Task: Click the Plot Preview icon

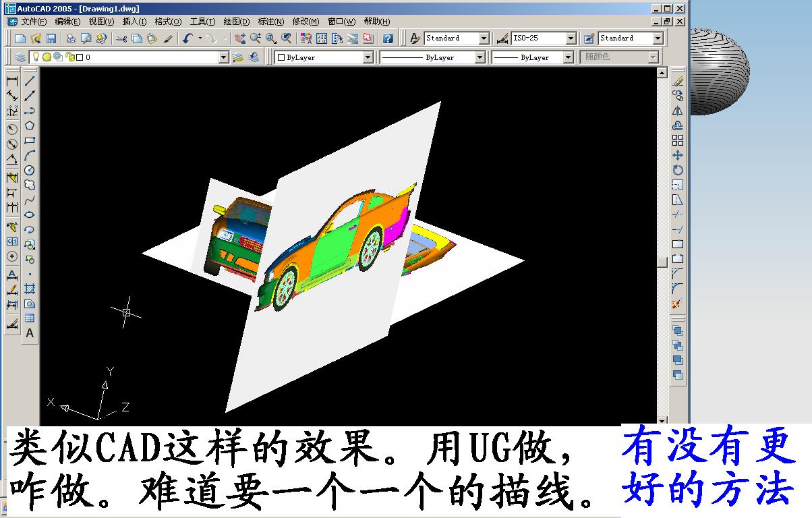Action: 86,38
